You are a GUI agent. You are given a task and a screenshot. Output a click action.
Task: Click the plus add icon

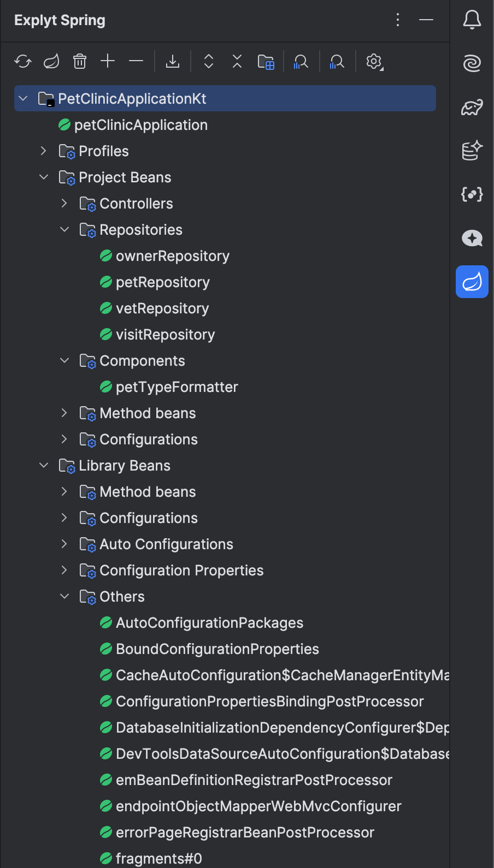coord(108,61)
